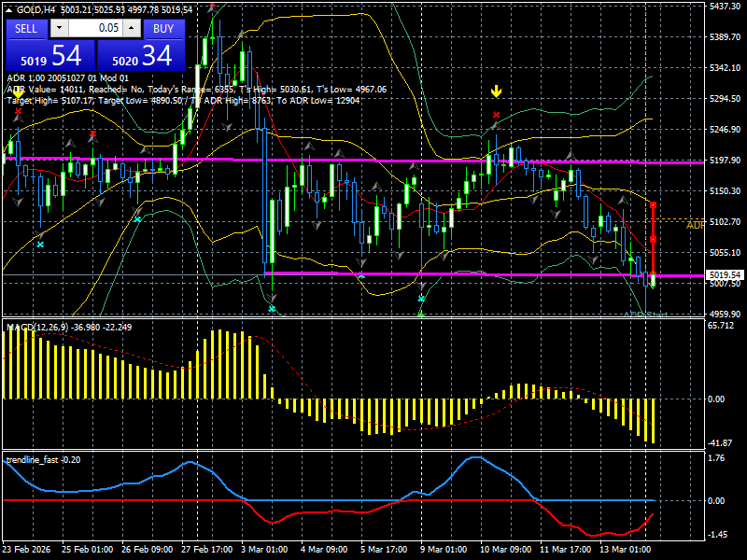Click the gray fractal arrow above the 13 Mar candles
The image size is (747, 560).
pyautogui.click(x=623, y=200)
